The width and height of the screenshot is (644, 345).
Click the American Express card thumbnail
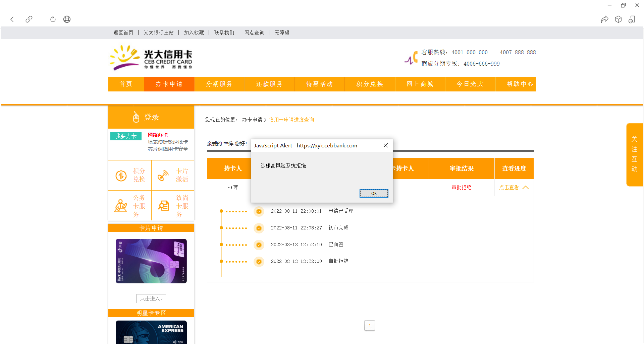coord(151,332)
